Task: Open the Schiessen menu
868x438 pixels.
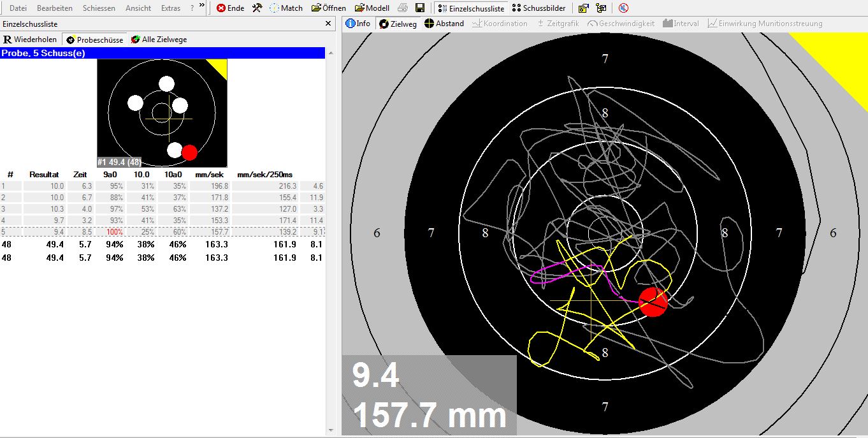Action: click(x=99, y=8)
